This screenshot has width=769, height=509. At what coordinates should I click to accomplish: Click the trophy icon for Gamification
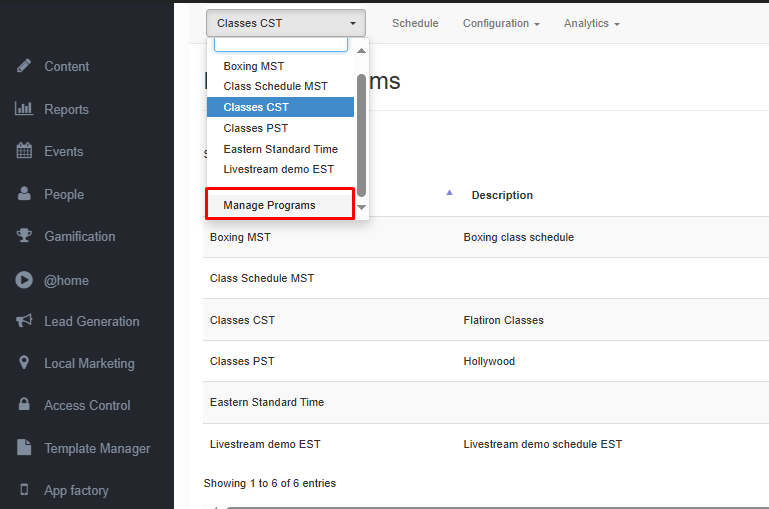pos(24,236)
